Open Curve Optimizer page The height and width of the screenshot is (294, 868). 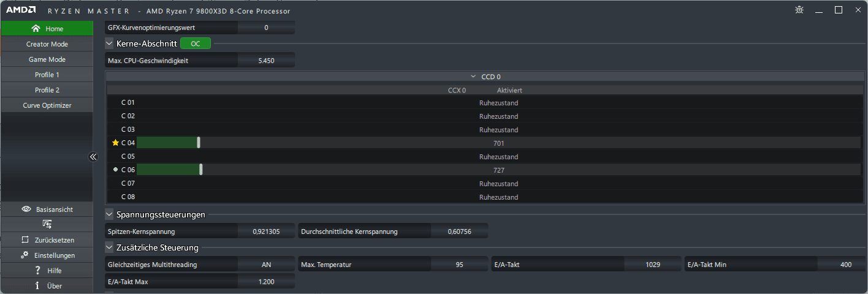[47, 105]
